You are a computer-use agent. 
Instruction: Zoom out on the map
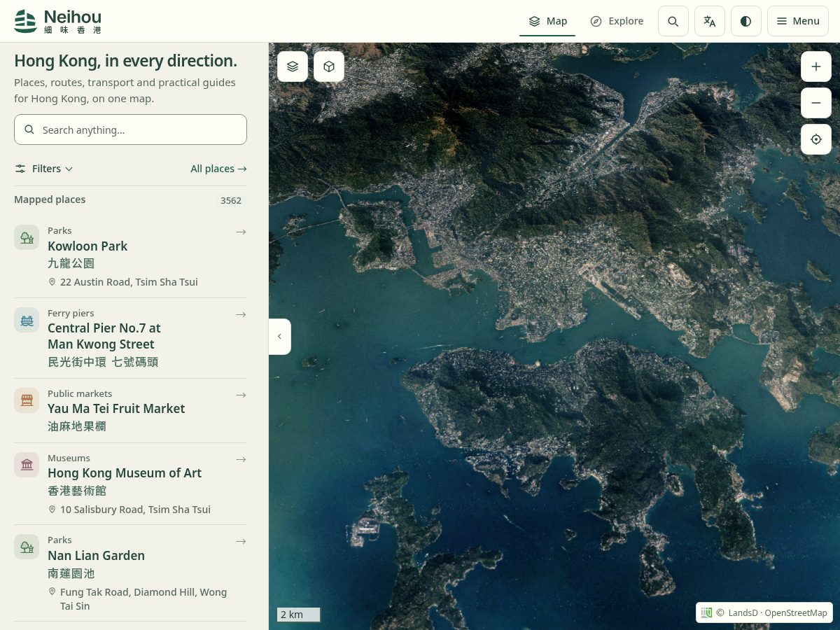tap(816, 103)
